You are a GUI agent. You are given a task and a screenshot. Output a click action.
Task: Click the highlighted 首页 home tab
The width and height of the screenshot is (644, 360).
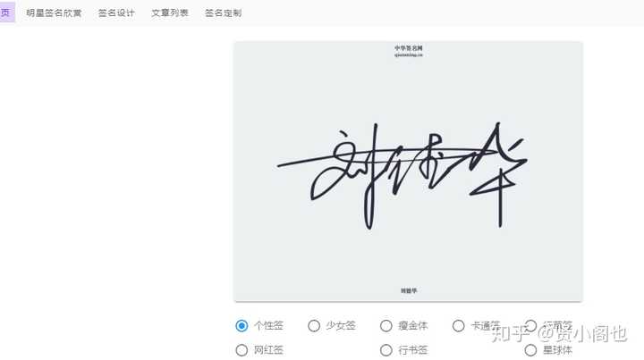(x=6, y=13)
